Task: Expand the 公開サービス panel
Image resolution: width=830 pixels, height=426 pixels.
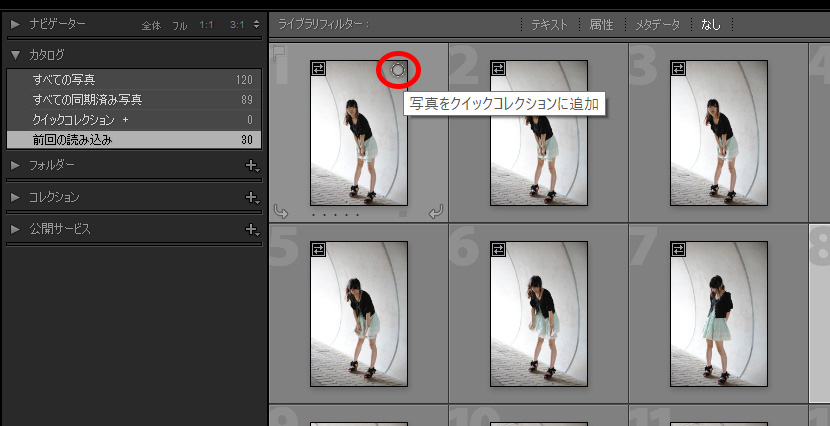Action: [15, 229]
